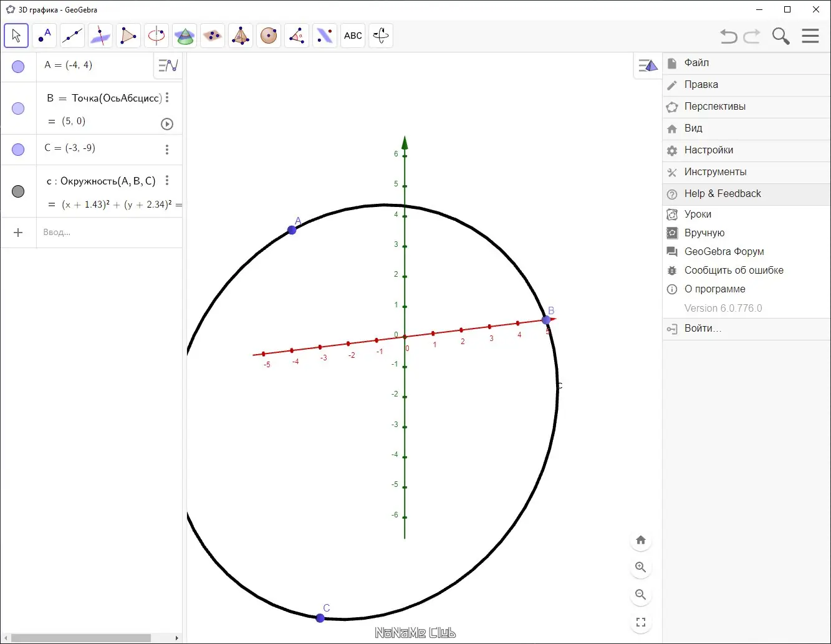Expand the Перспективы menu section

pos(747,107)
